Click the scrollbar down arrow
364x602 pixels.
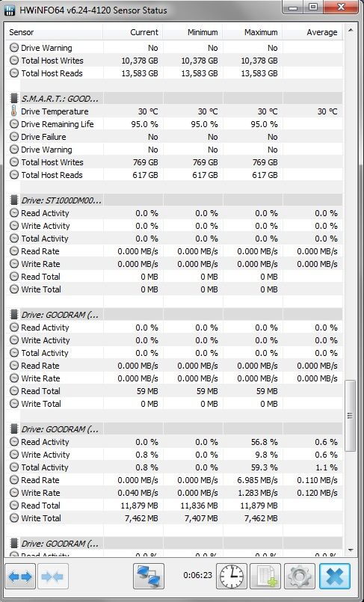(x=351, y=550)
